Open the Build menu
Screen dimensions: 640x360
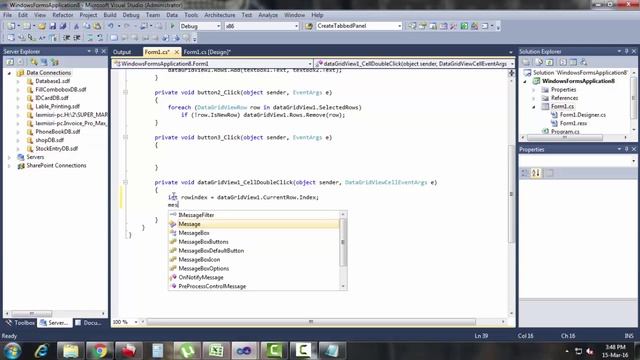(x=110, y=15)
